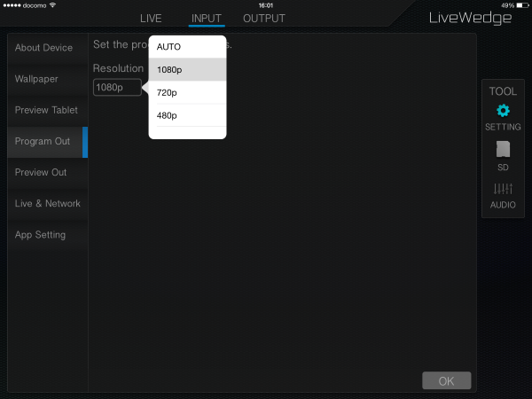Viewport: 532px width, 399px height.
Task: Tap the battery indicator in status bar
Action: (522, 5)
